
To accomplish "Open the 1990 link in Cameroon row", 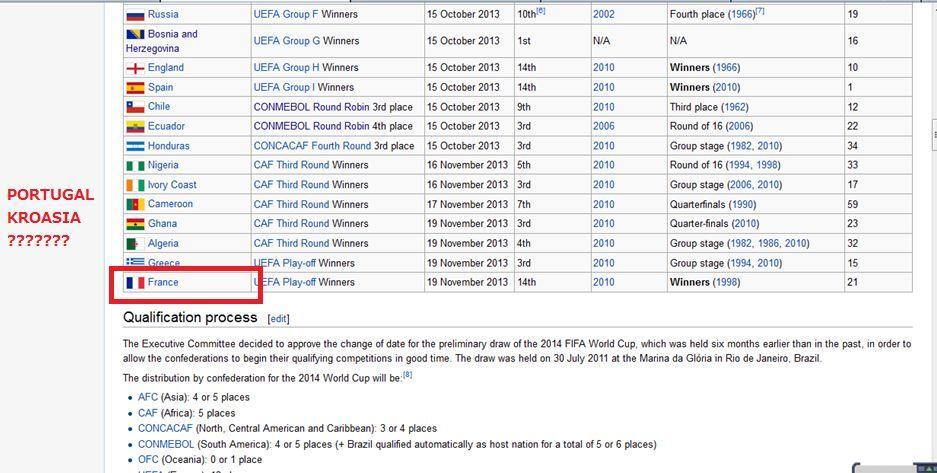I will coord(742,204).
